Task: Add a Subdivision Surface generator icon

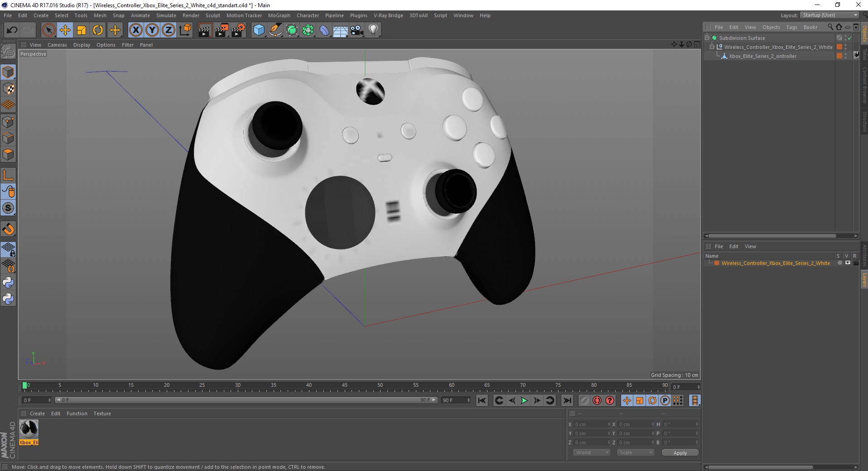Action: coord(292,30)
